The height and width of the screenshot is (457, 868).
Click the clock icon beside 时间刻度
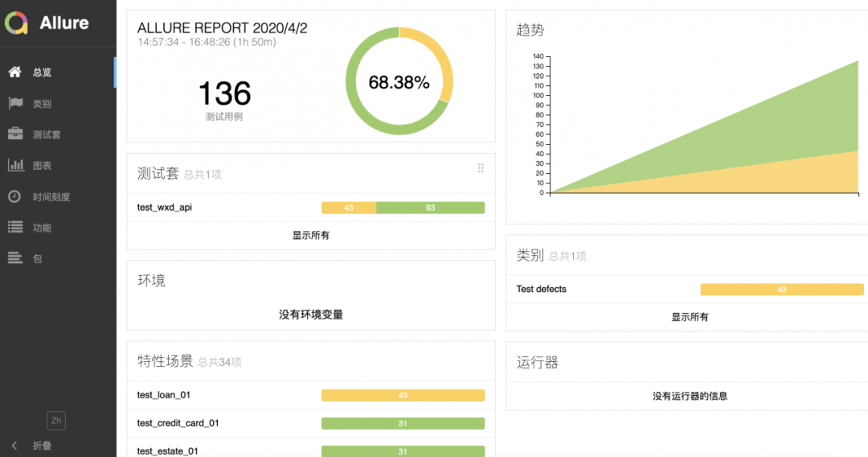click(x=14, y=196)
